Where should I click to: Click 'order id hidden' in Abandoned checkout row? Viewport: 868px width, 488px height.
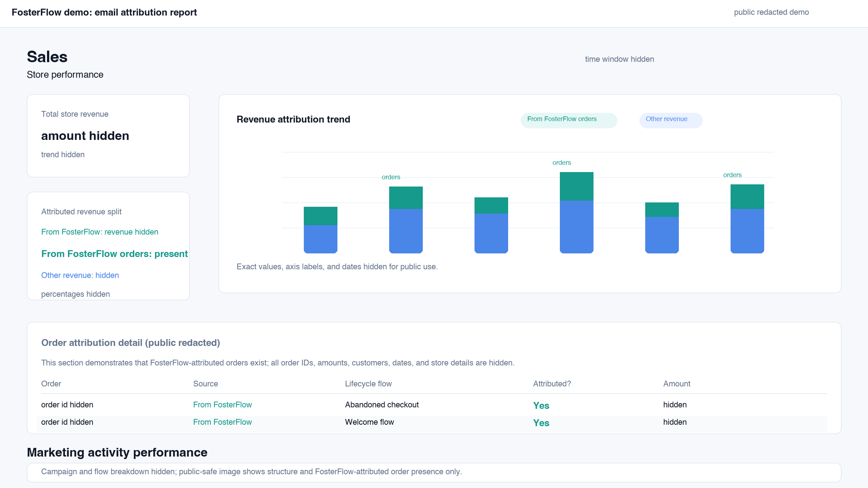pyautogui.click(x=67, y=405)
